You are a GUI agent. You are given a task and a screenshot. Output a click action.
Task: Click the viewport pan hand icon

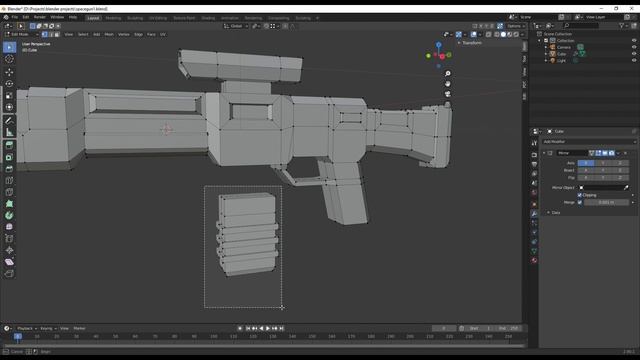pos(448,84)
